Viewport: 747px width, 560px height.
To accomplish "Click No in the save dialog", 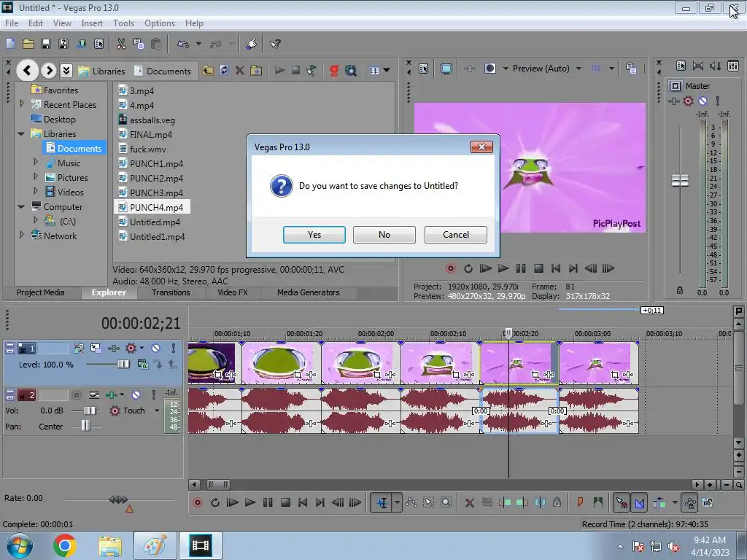I will [x=384, y=234].
